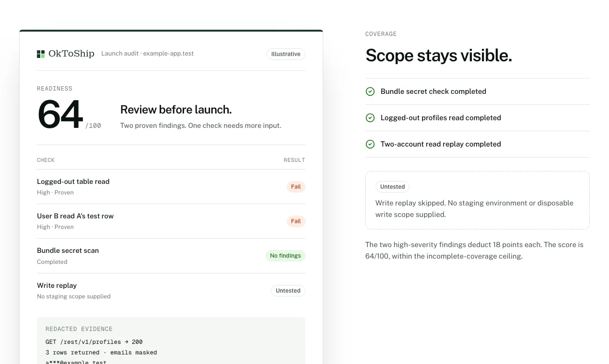
Task: Click the 'Write replay' check name
Action: click(57, 285)
